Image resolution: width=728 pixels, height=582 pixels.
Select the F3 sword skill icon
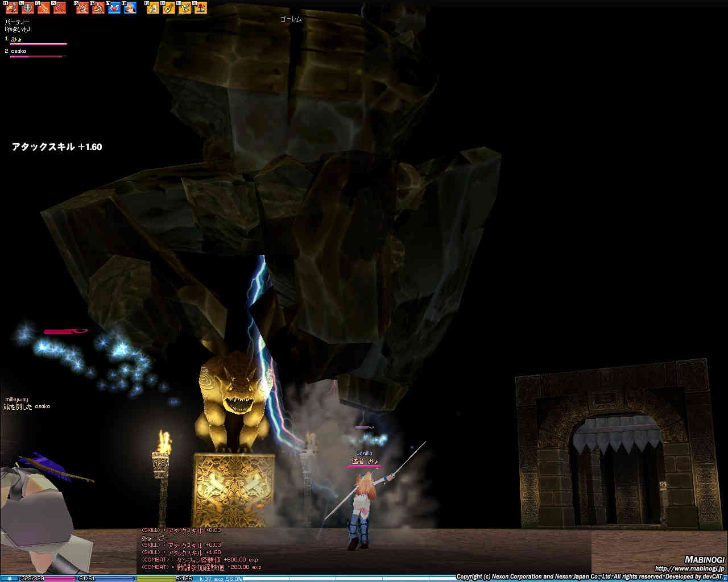[x=44, y=8]
